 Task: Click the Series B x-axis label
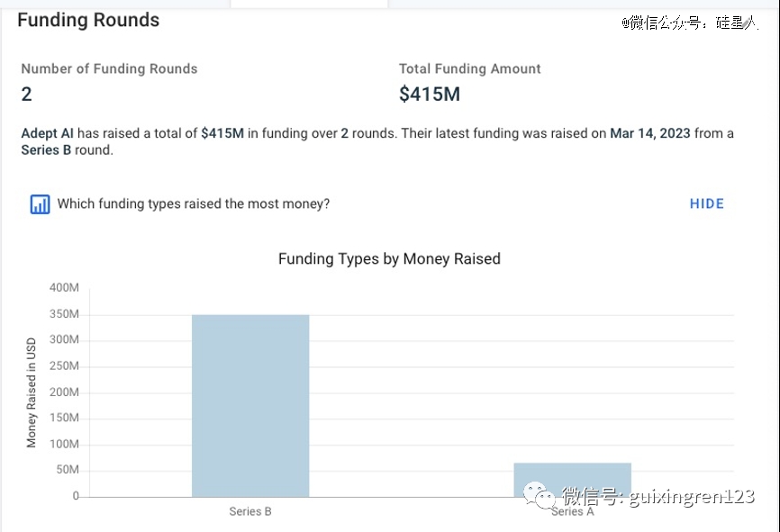tap(250, 511)
